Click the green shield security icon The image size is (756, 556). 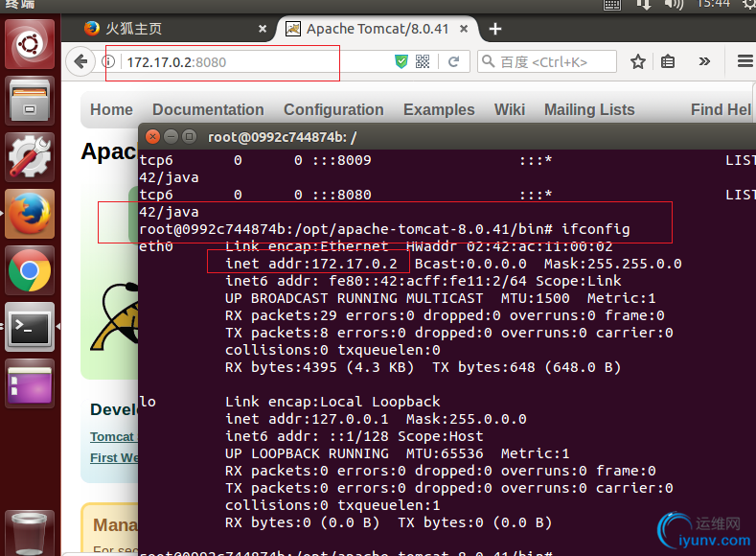pos(401,61)
